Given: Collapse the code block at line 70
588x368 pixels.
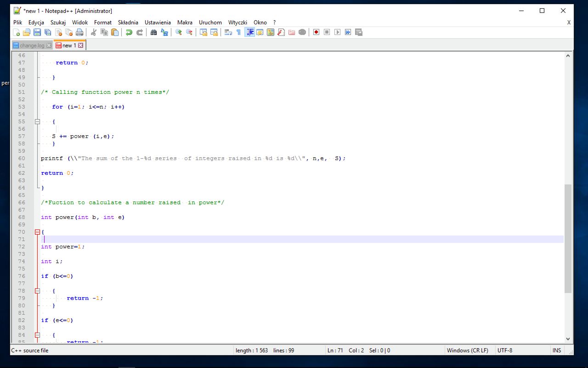Looking at the screenshot, I should [x=38, y=232].
